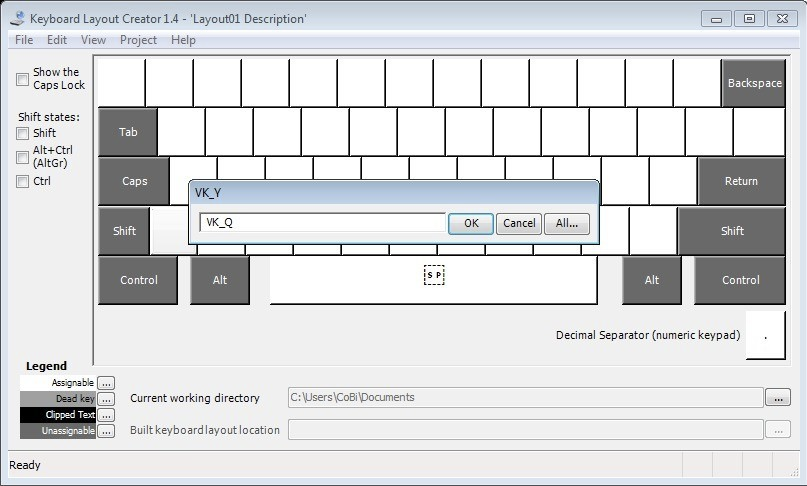Screen dimensions: 807x486
Task: Toggle the Ctrl shift-state checkbox
Action: (22, 181)
